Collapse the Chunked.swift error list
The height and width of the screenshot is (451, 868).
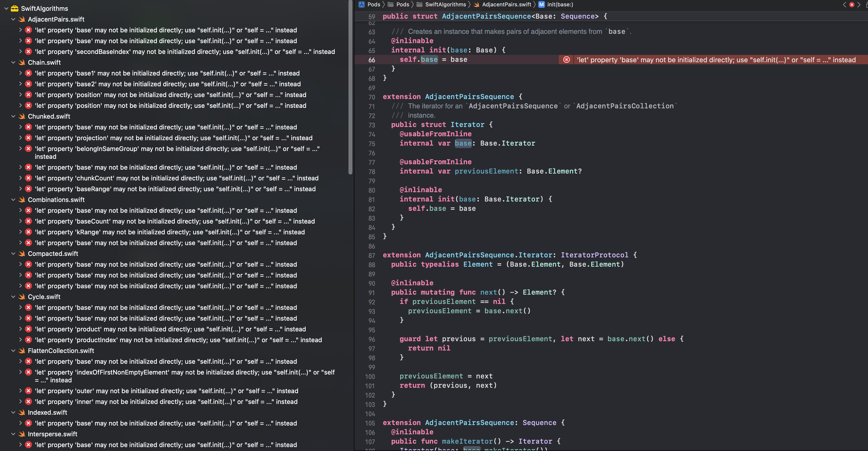pyautogui.click(x=13, y=116)
